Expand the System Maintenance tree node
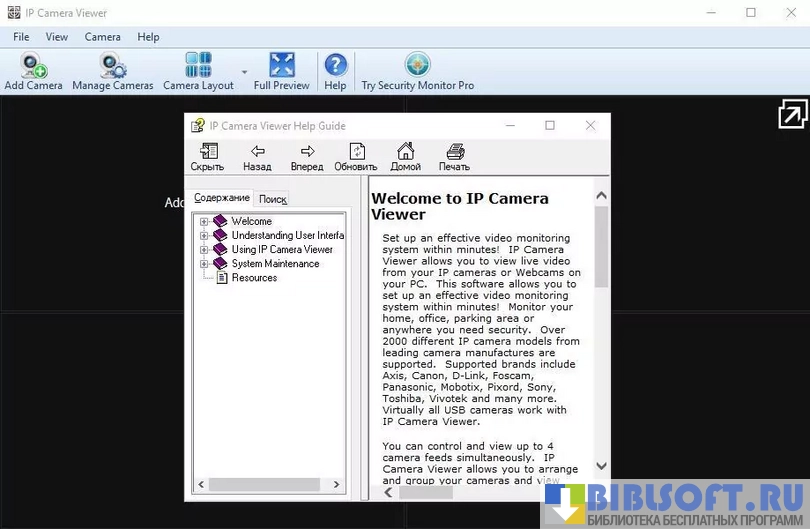The width and height of the screenshot is (810, 529). (204, 264)
